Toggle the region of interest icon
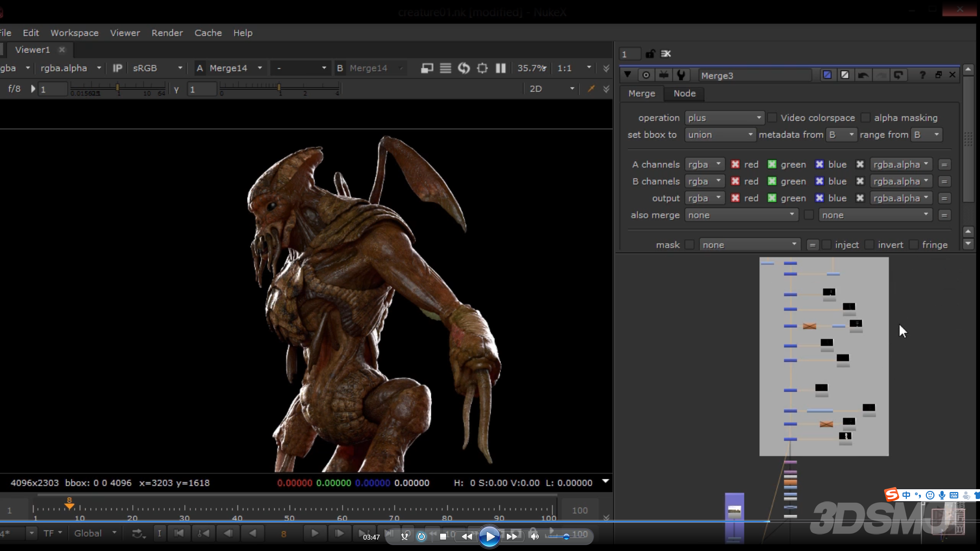The image size is (980, 551). (x=482, y=68)
